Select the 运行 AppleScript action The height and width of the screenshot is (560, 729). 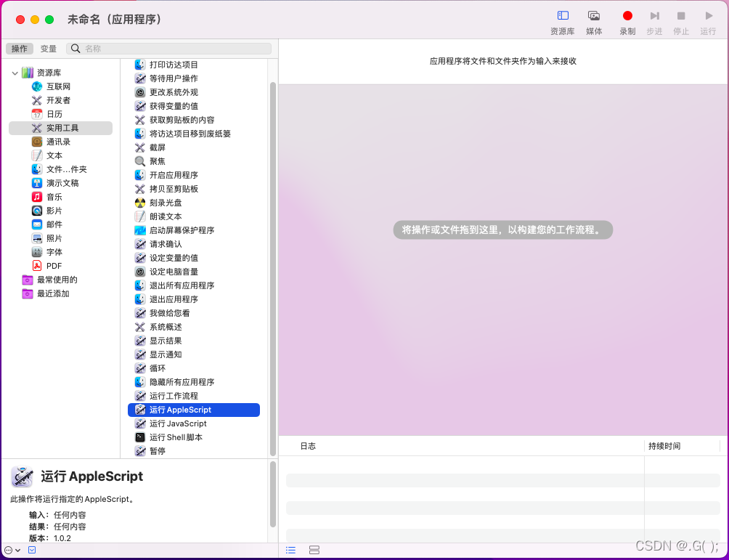pyautogui.click(x=194, y=410)
